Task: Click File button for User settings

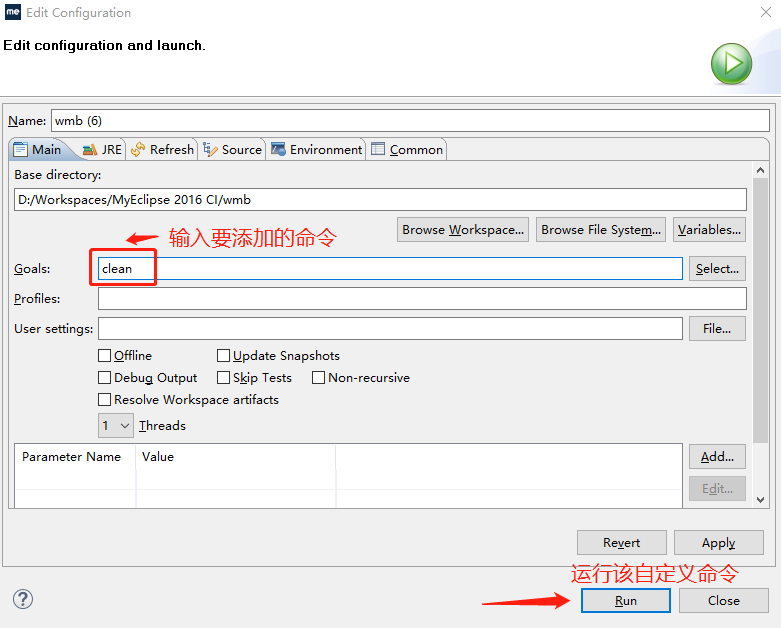Action: [x=717, y=329]
